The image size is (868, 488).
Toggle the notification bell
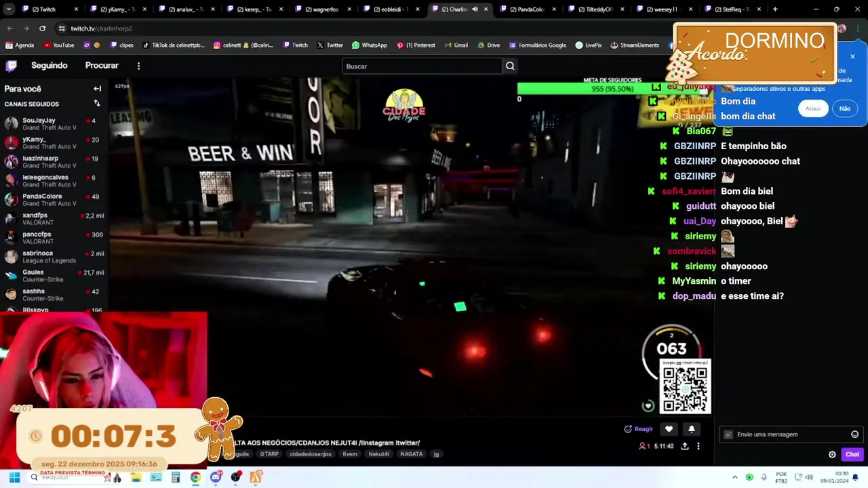(x=692, y=429)
